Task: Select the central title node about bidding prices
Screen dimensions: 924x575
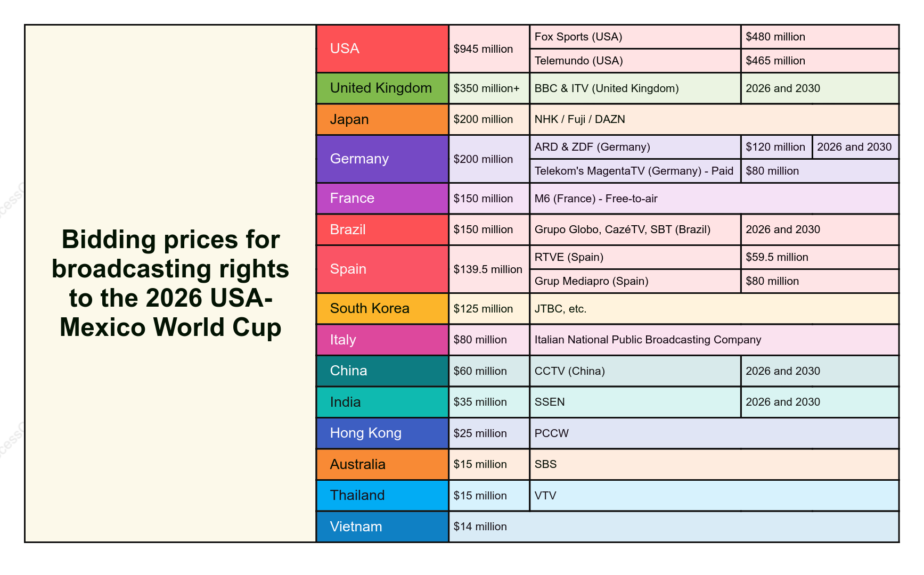Action: point(170,283)
